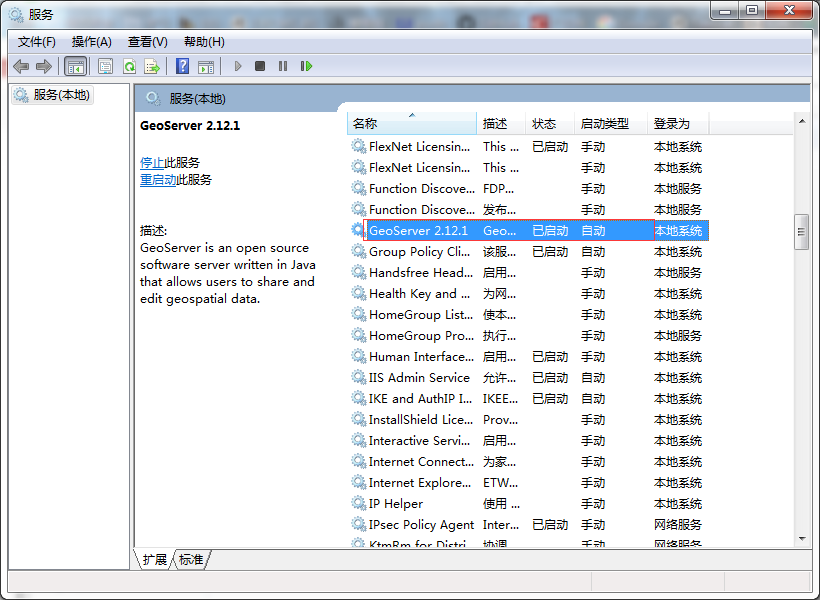Click the gear icon of Group Policy Client
The image size is (820, 600).
[358, 251]
